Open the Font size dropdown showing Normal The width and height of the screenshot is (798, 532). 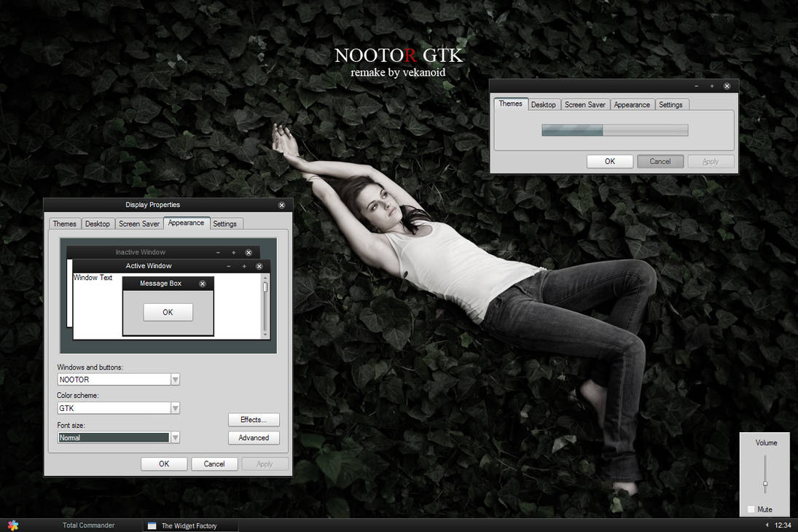click(175, 437)
